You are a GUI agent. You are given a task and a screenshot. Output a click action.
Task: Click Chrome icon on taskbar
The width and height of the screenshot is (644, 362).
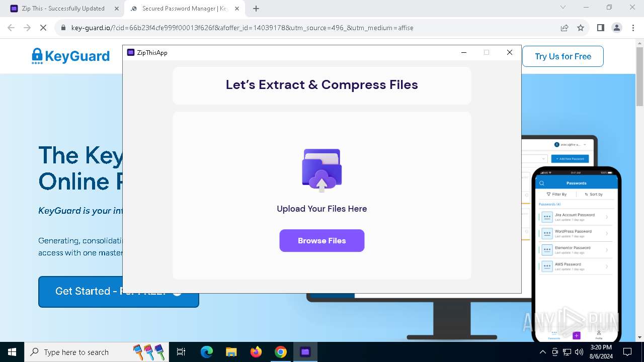[281, 352]
